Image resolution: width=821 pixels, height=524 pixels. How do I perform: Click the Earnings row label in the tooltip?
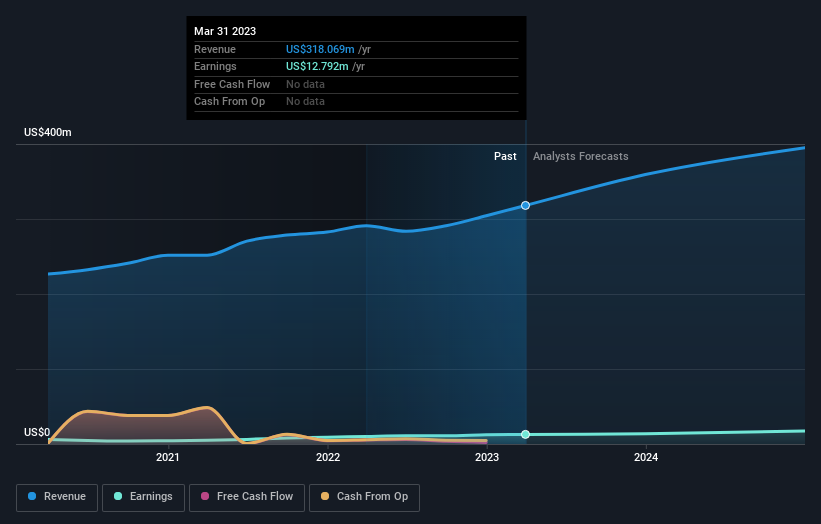tap(215, 66)
